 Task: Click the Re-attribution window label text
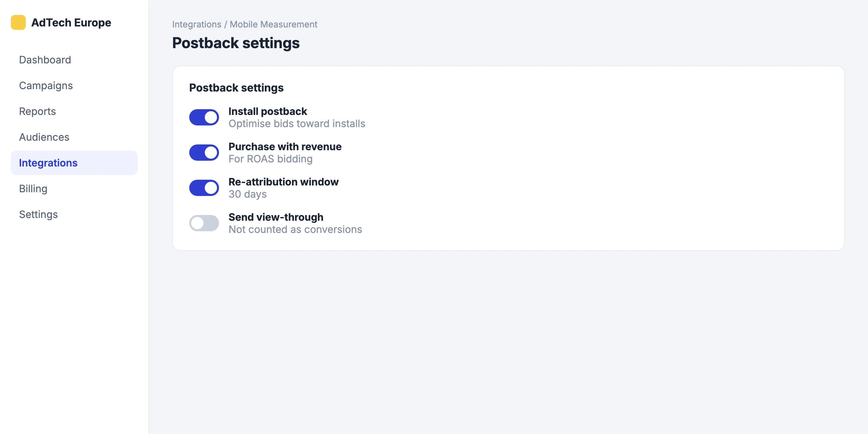pyautogui.click(x=283, y=182)
